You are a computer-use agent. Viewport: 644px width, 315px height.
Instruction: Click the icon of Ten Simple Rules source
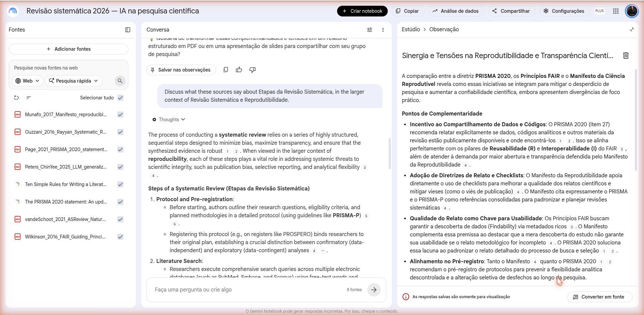[17, 184]
